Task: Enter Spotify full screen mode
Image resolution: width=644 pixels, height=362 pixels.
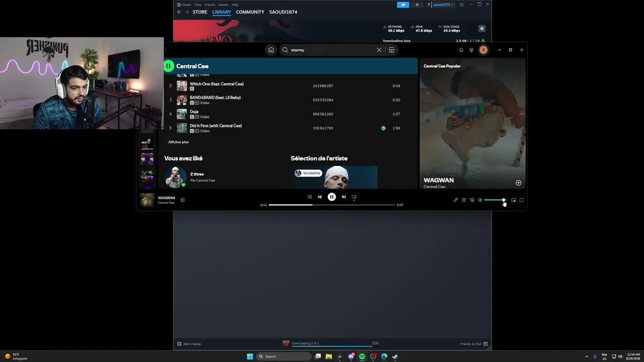Action: [x=521, y=200]
